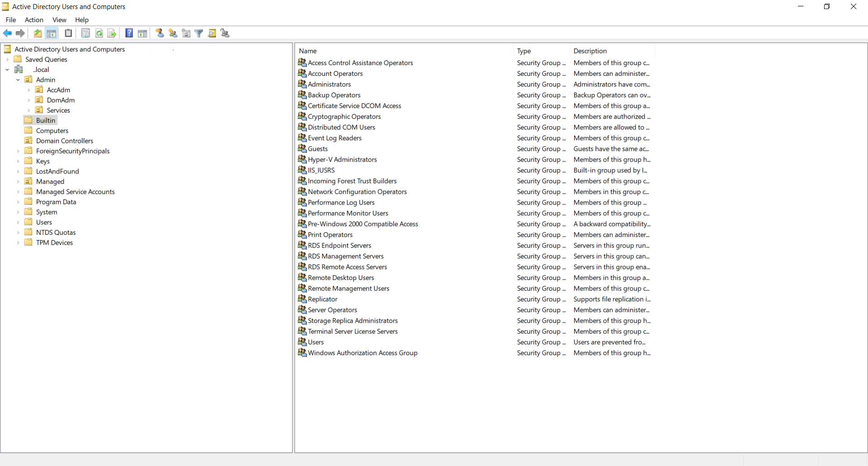The height and width of the screenshot is (466, 868).
Task: Expand the Services node under Admin
Action: 29,110
